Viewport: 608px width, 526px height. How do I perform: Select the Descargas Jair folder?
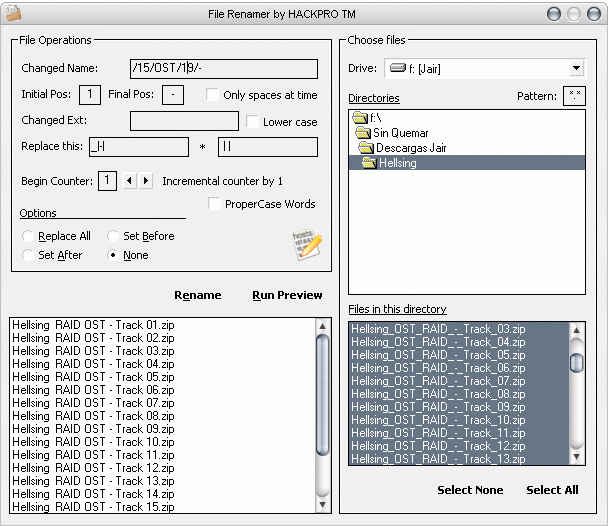tap(408, 148)
